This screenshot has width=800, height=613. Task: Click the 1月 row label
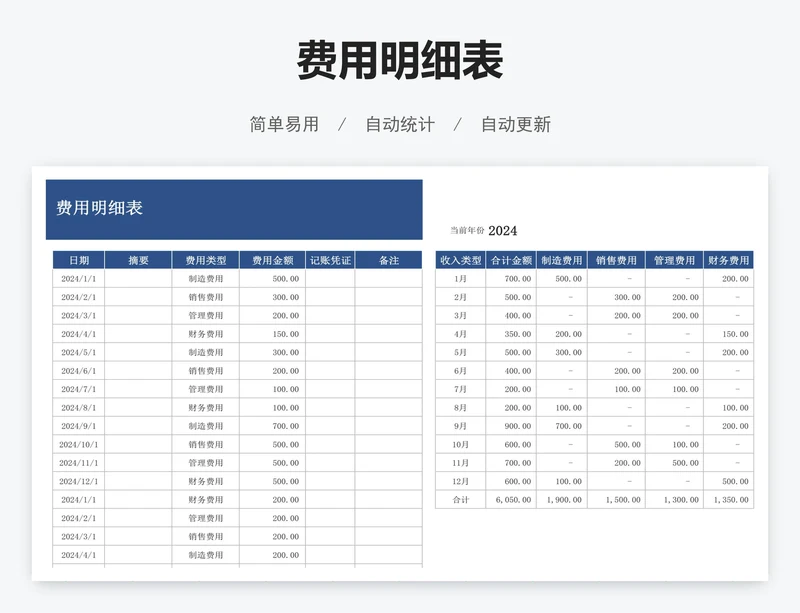coord(460,279)
